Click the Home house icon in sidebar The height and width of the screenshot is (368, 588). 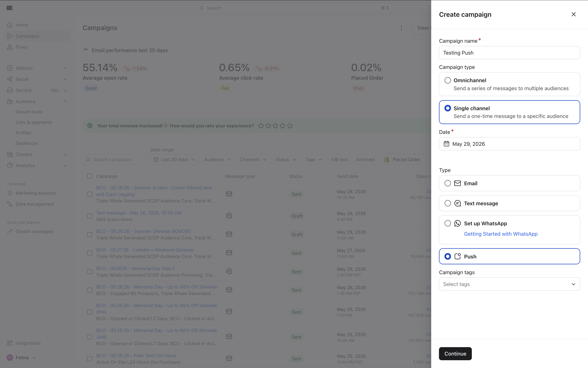point(10,25)
